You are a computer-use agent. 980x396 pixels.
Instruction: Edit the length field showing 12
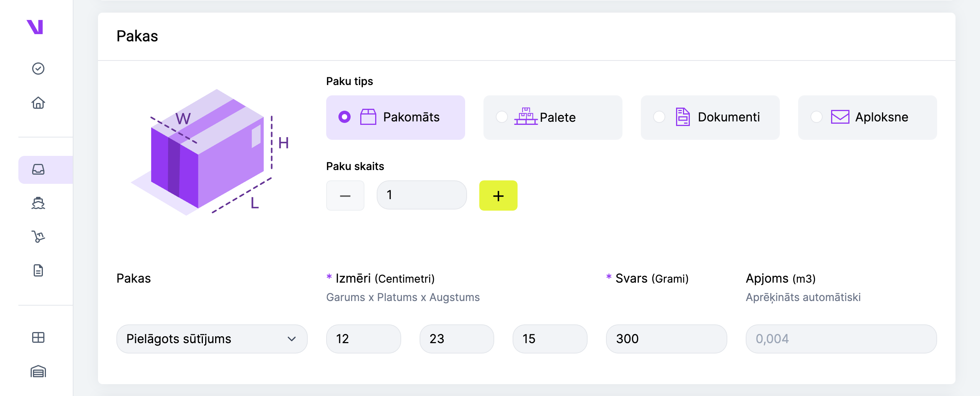coord(364,339)
